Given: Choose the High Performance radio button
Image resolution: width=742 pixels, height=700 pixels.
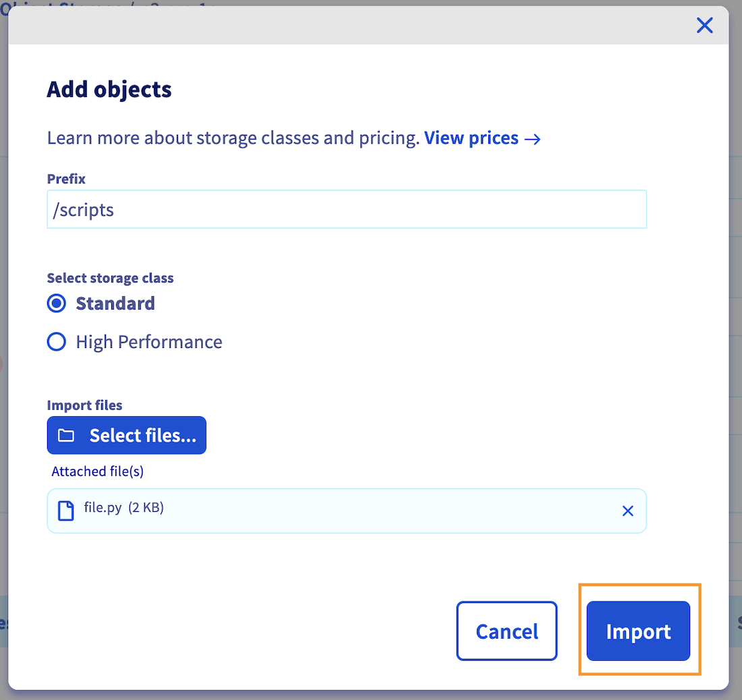Looking at the screenshot, I should tap(57, 342).
